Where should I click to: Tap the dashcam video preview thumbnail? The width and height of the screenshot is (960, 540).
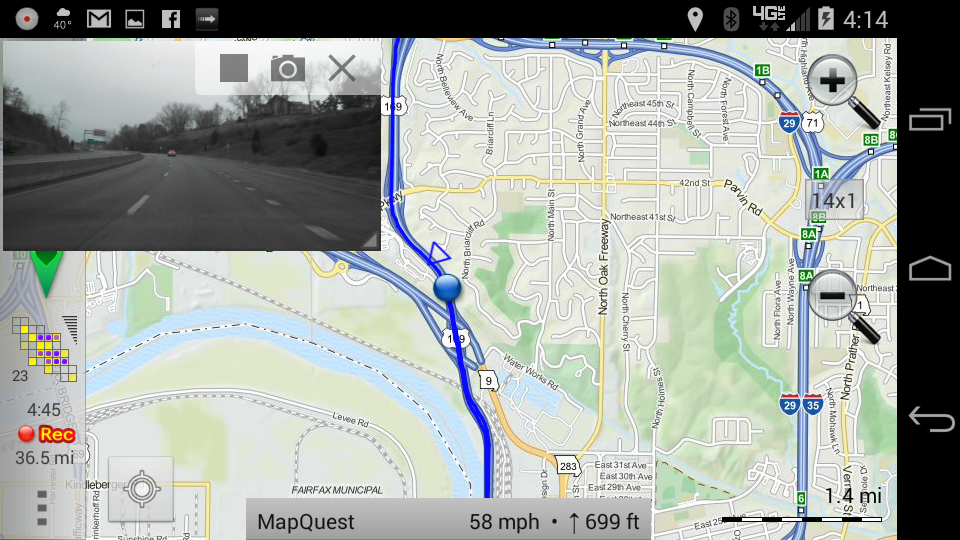pos(192,145)
